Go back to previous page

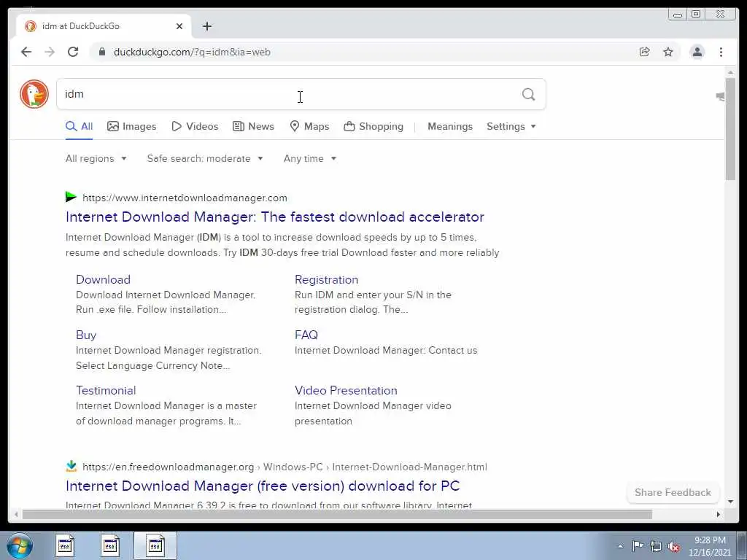coord(26,52)
